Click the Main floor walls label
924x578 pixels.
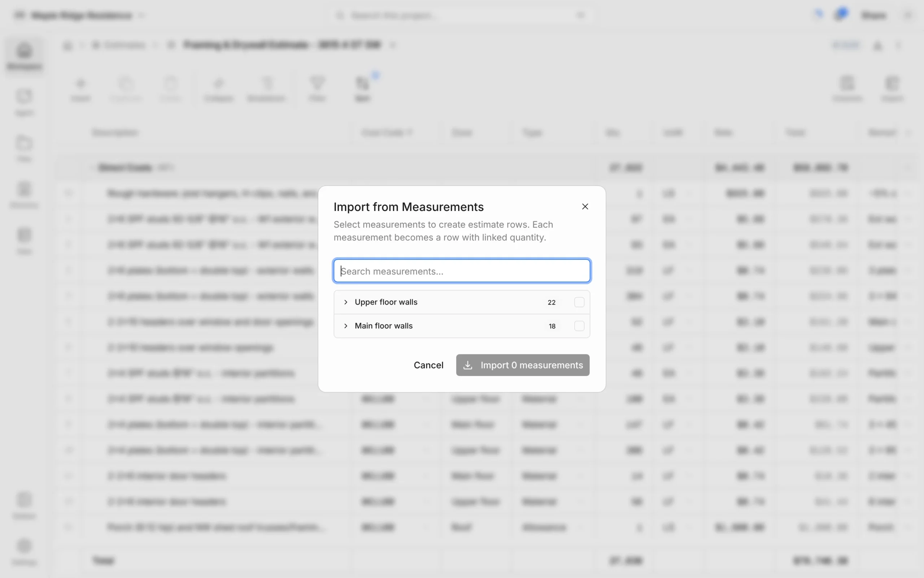pos(384,326)
